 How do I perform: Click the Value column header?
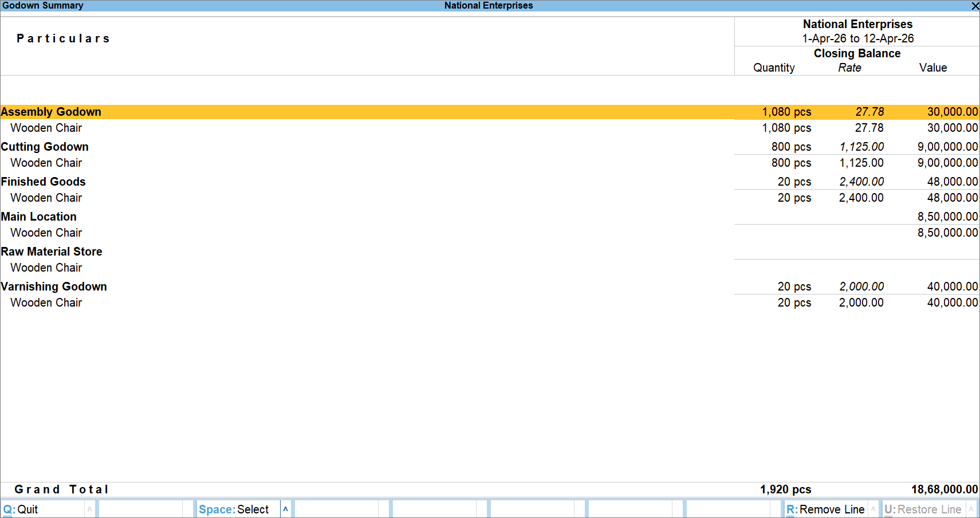point(933,68)
